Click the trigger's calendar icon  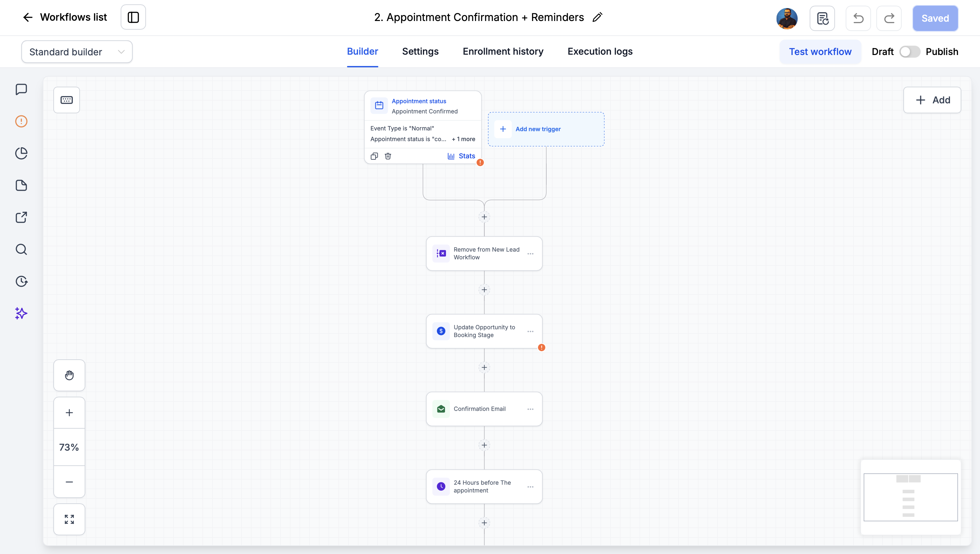[x=379, y=105]
